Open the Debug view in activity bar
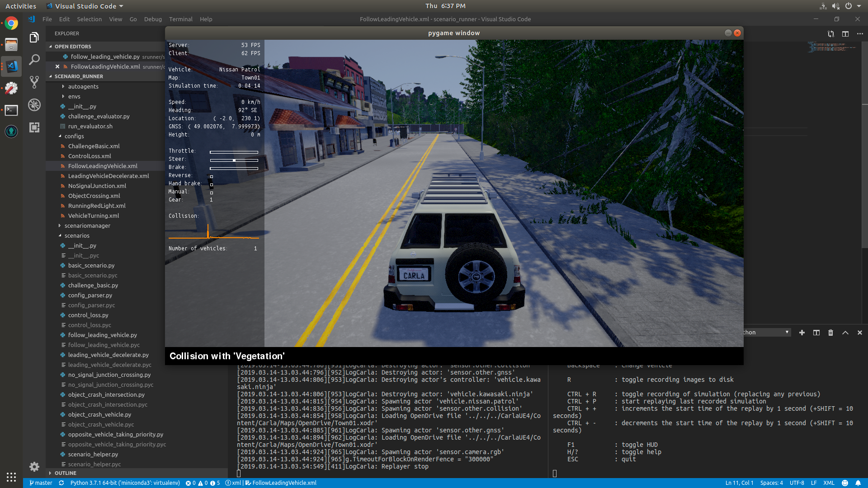 click(x=34, y=105)
